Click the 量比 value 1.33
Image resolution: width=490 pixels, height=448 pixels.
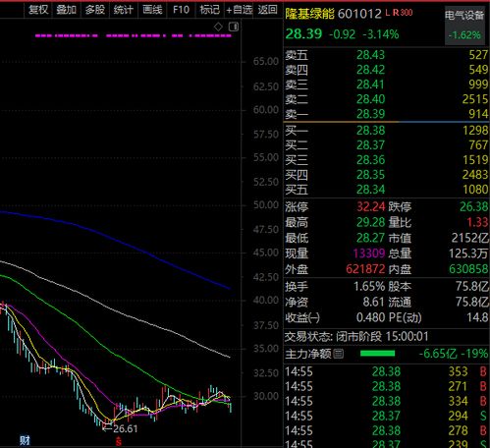(477, 222)
